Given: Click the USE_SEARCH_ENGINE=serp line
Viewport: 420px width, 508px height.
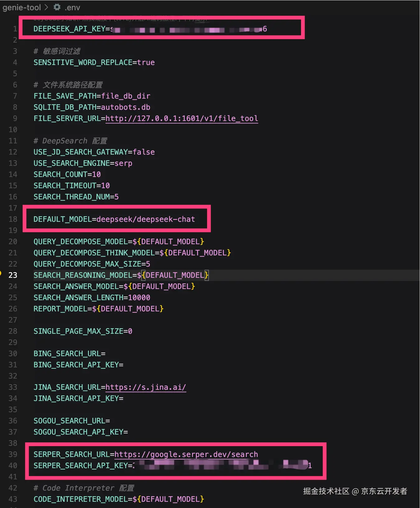Looking at the screenshot, I should tap(83, 163).
